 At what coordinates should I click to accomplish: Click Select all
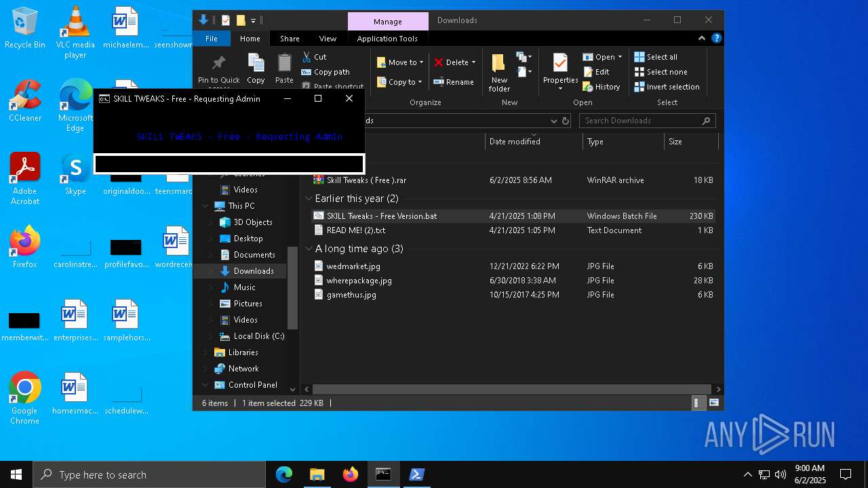pos(656,57)
